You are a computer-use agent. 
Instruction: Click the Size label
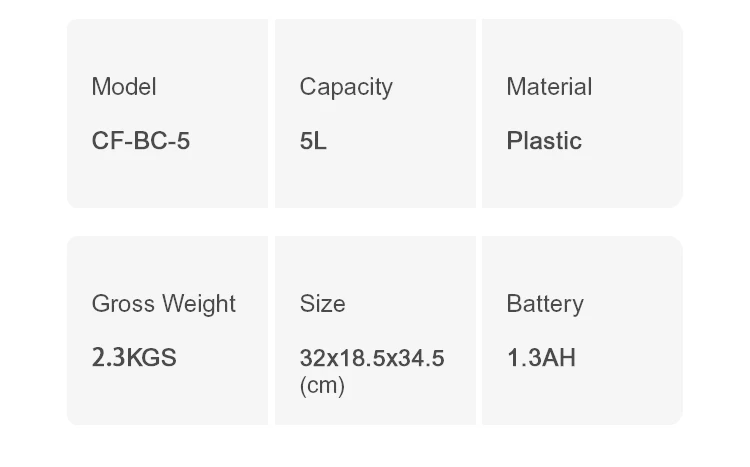[322, 304]
